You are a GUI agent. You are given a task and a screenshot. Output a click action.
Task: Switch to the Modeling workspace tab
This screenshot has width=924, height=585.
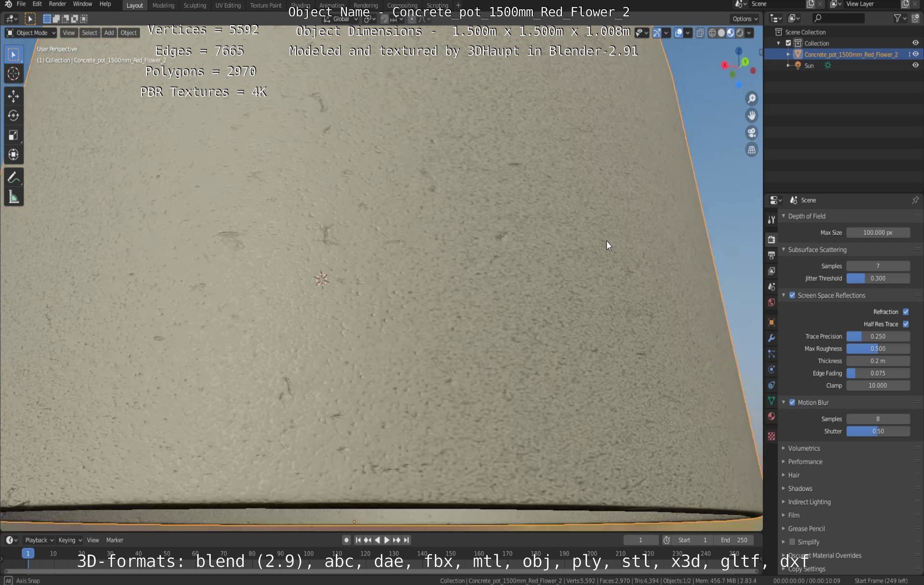point(163,5)
